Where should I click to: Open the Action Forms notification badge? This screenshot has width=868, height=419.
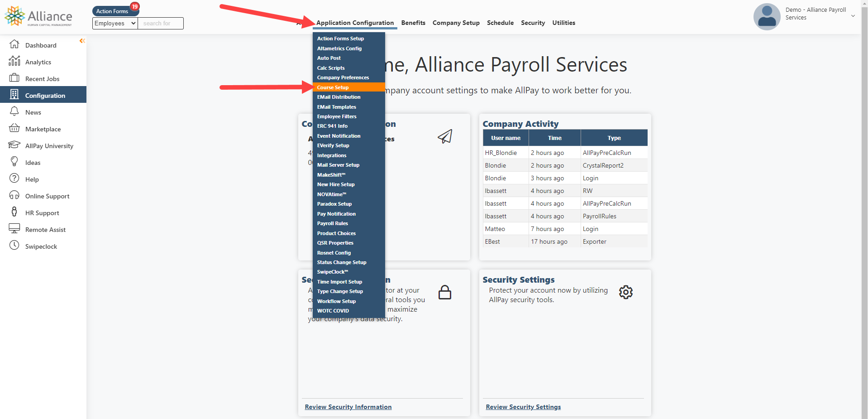(134, 6)
